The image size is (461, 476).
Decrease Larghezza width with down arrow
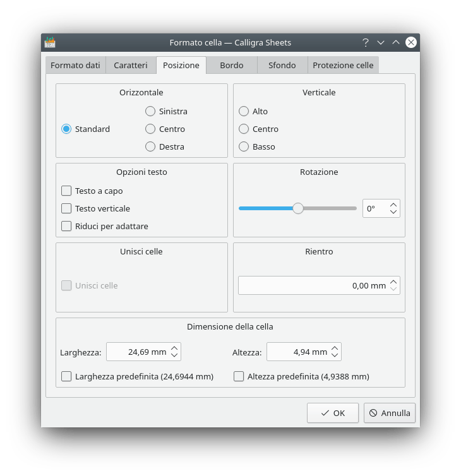174,355
